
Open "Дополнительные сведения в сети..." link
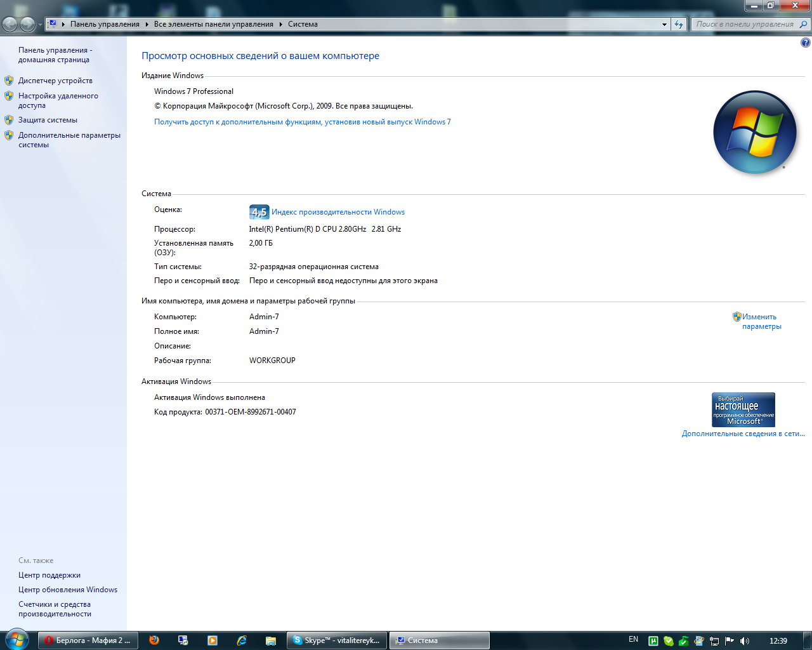[743, 434]
